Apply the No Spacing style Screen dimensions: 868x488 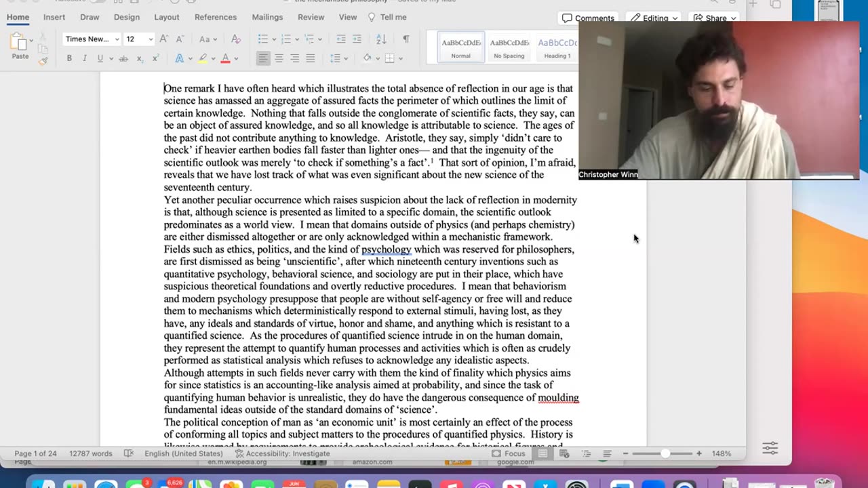pyautogui.click(x=509, y=47)
